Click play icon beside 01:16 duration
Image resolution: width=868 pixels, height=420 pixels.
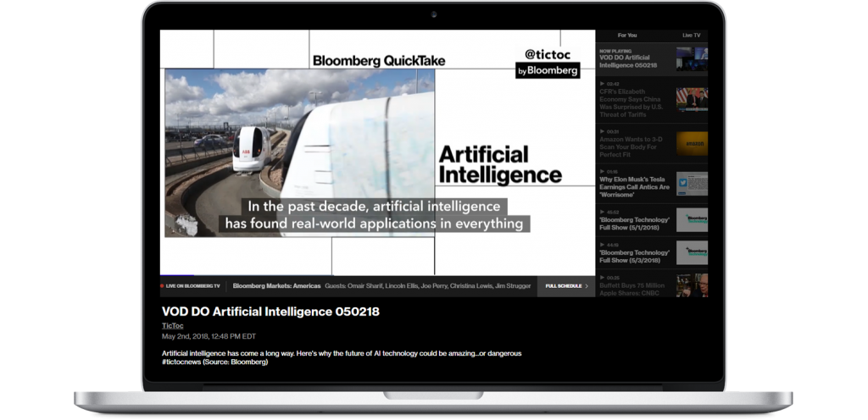603,172
